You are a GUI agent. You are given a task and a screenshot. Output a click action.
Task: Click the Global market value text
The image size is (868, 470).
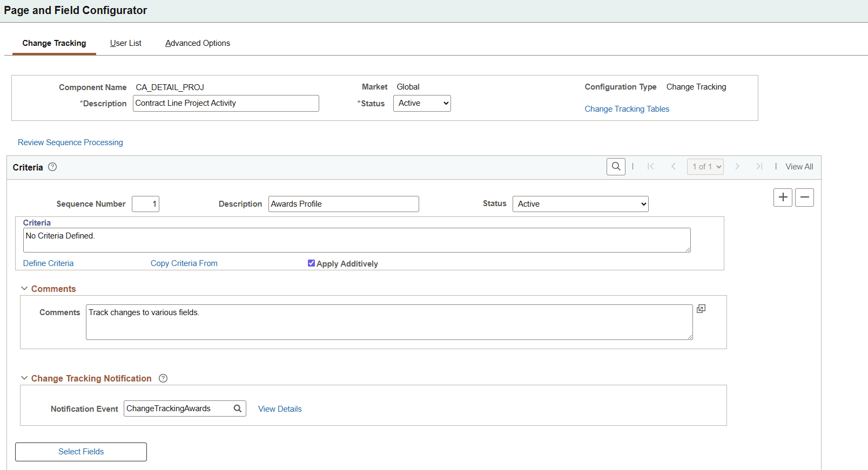point(408,87)
